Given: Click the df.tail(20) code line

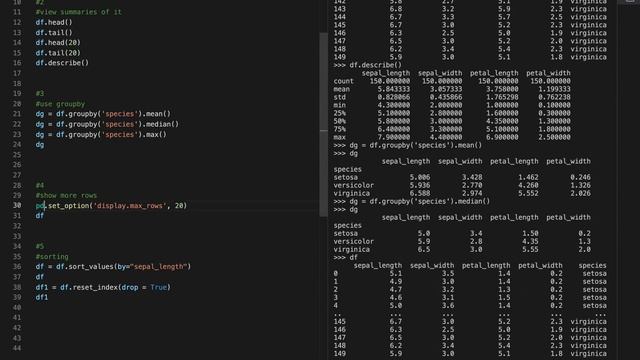Looking at the screenshot, I should tap(58, 53).
